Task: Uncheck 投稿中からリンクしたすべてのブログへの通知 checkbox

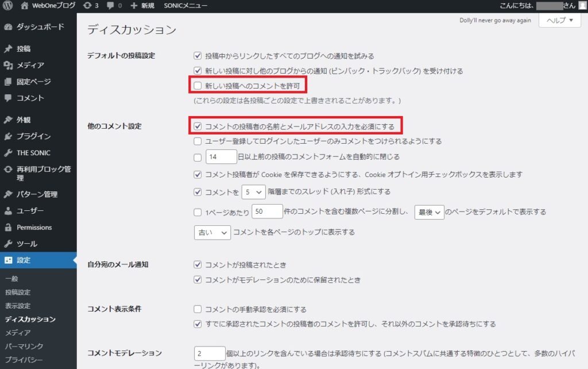Action: pos(198,56)
